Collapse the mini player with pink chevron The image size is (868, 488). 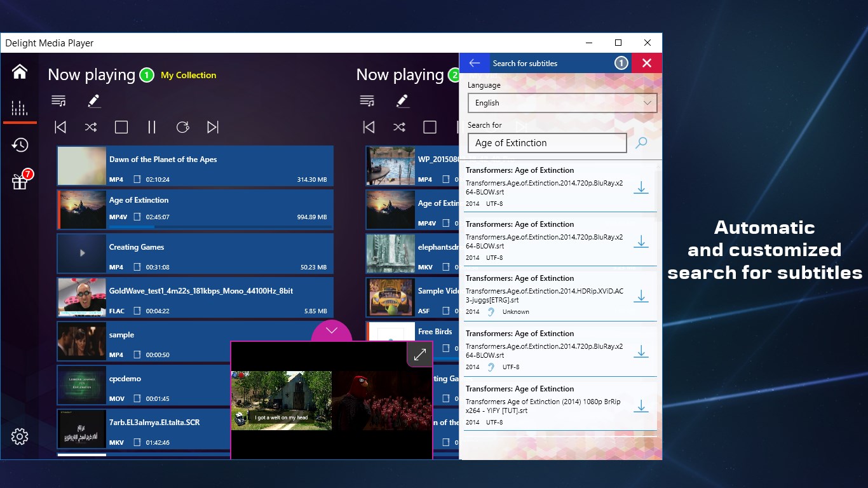(x=331, y=330)
